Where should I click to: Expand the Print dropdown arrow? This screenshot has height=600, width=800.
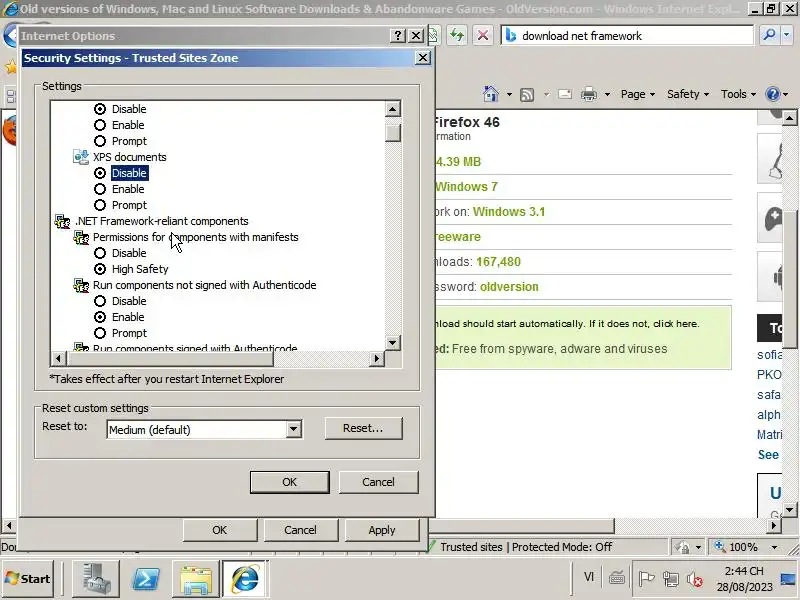click(607, 94)
